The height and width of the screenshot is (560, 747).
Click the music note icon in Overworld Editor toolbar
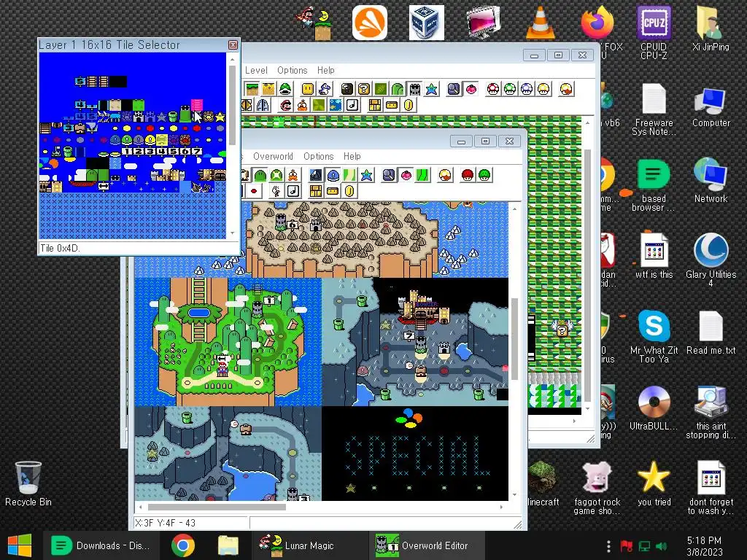pos(293,191)
